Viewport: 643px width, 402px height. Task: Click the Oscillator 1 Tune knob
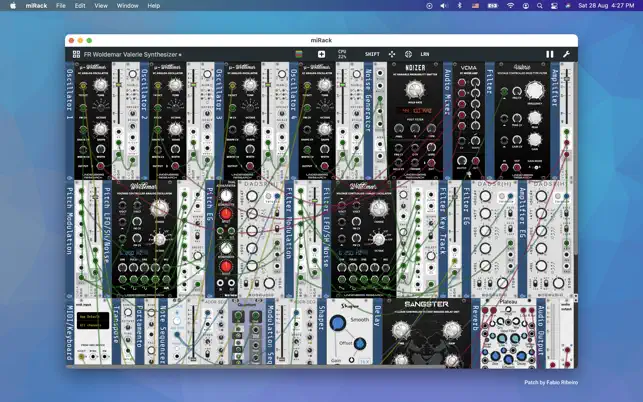(x=100, y=85)
